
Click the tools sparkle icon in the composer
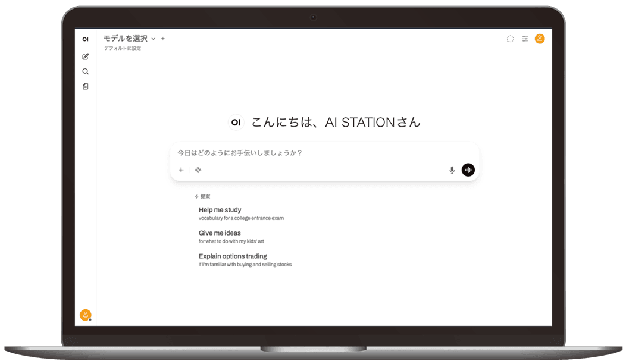pyautogui.click(x=198, y=170)
